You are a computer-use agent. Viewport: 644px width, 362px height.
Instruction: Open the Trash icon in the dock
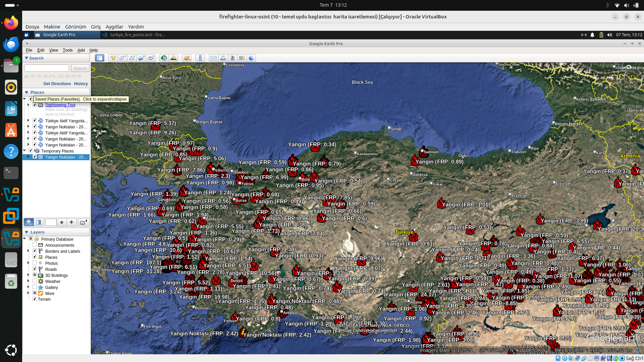point(11,281)
